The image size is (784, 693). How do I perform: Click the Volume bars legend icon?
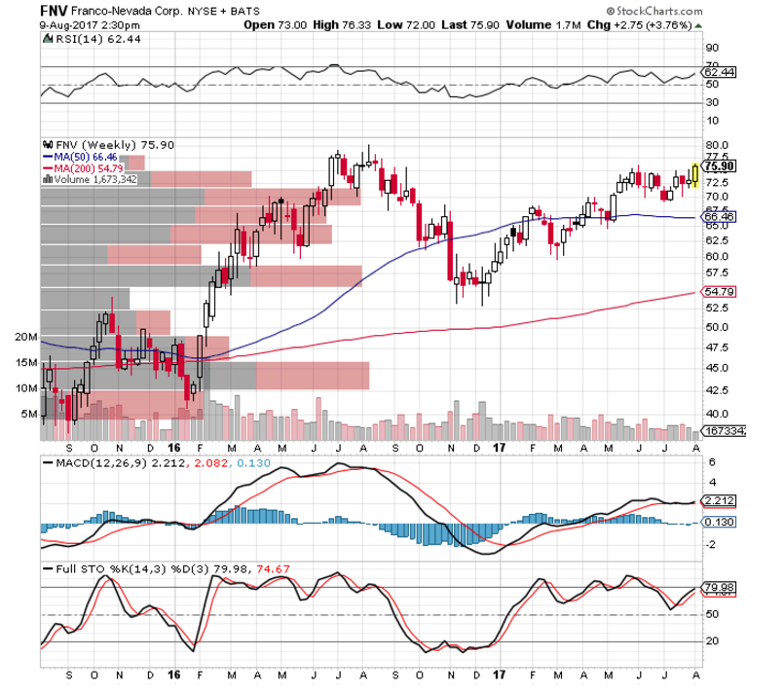click(x=46, y=180)
